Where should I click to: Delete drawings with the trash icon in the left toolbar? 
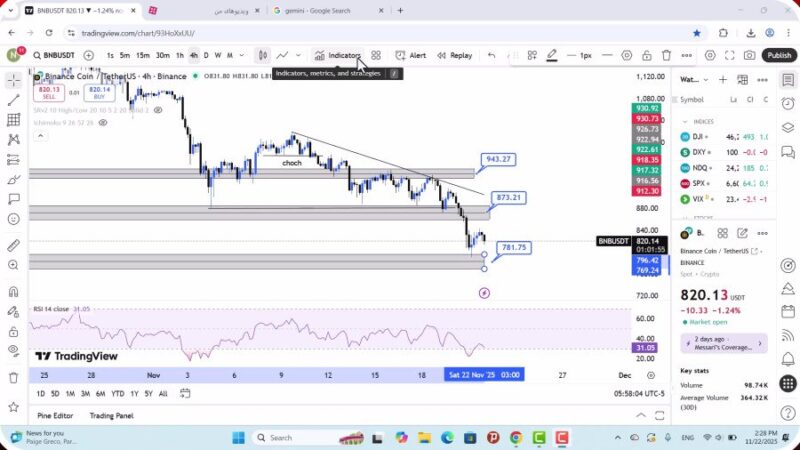pyautogui.click(x=13, y=377)
